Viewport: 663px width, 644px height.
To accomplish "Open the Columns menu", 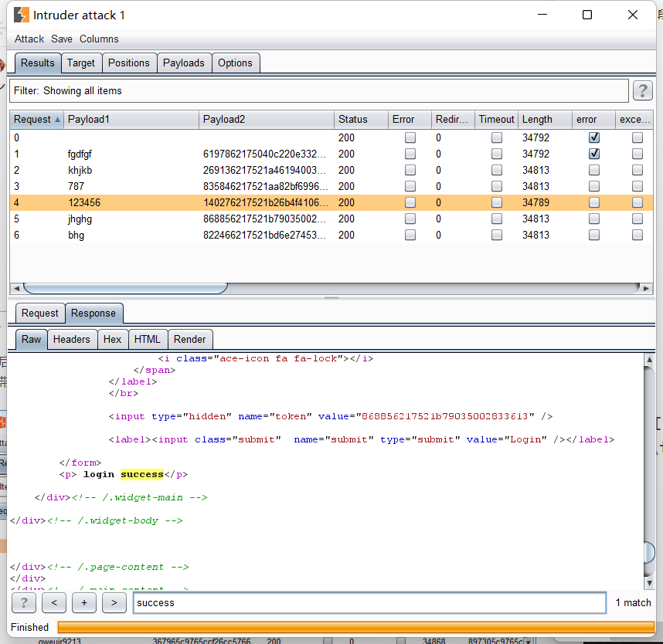I will click(99, 39).
